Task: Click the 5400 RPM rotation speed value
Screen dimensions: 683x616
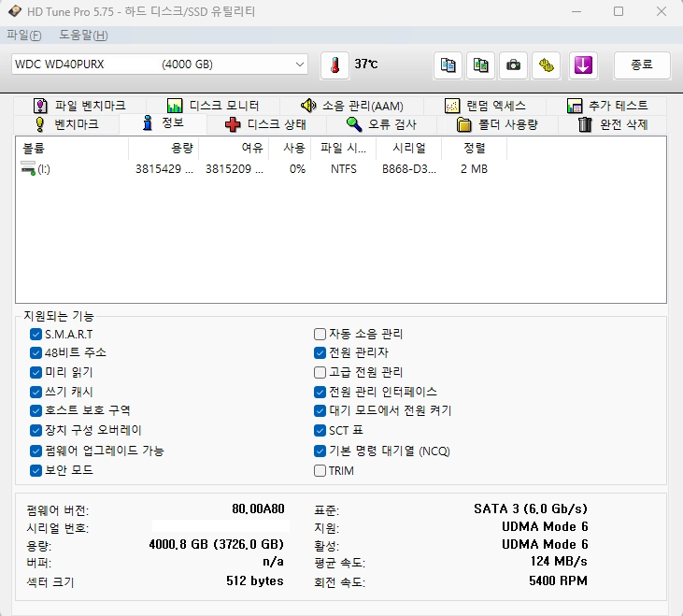Action: (x=558, y=580)
